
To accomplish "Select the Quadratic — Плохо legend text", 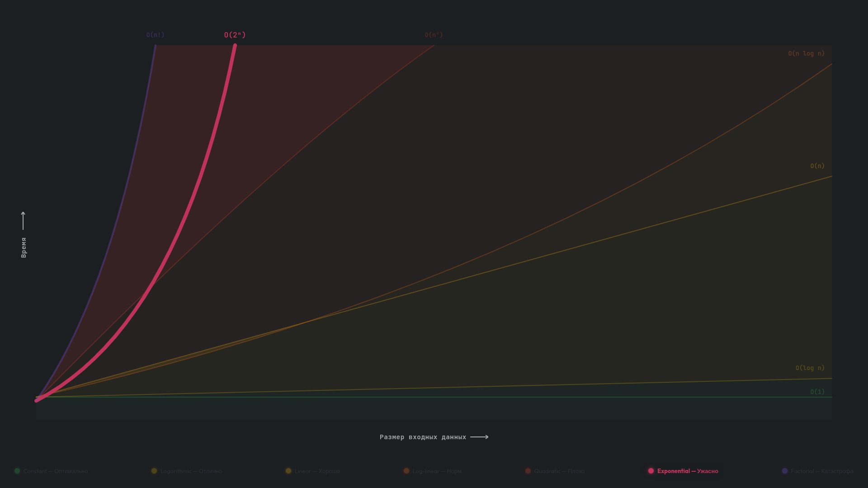I will (x=559, y=471).
